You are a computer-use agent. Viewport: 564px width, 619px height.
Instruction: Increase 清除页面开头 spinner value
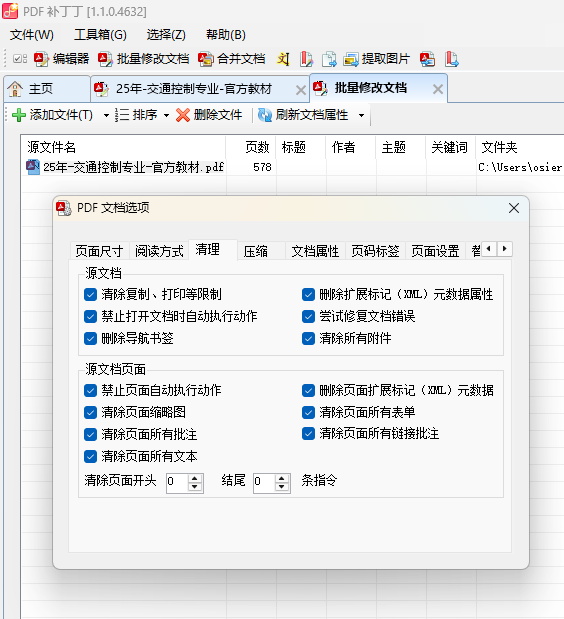pos(195,478)
